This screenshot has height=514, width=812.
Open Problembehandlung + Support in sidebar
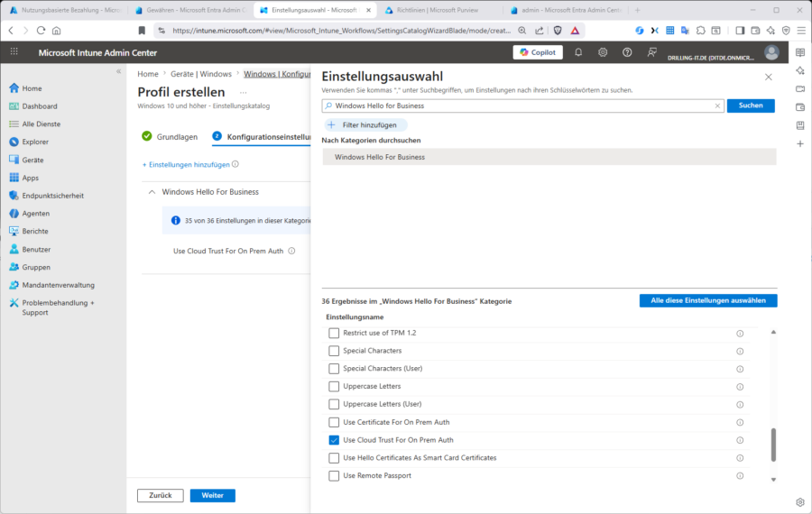51,307
